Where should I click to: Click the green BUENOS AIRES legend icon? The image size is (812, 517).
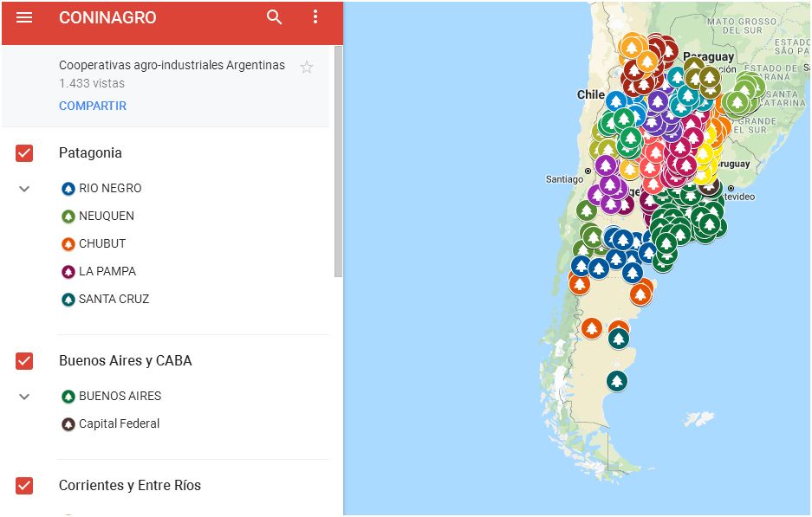coord(68,397)
